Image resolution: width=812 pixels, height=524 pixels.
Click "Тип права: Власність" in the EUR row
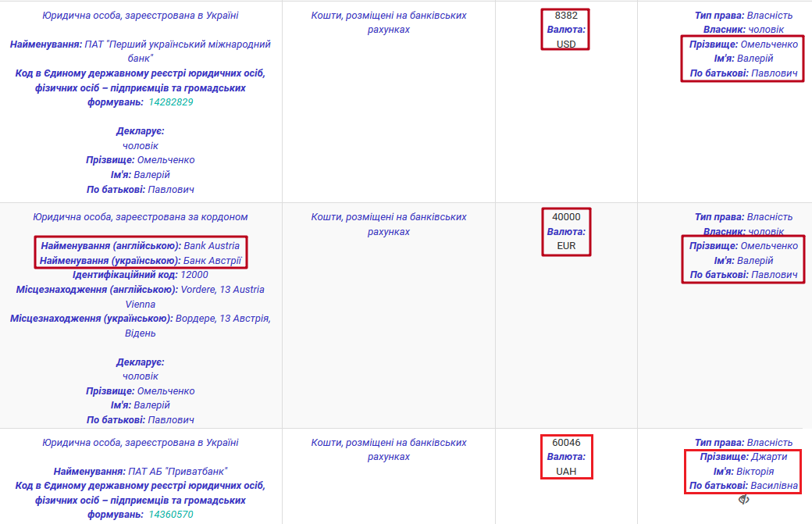(x=743, y=217)
